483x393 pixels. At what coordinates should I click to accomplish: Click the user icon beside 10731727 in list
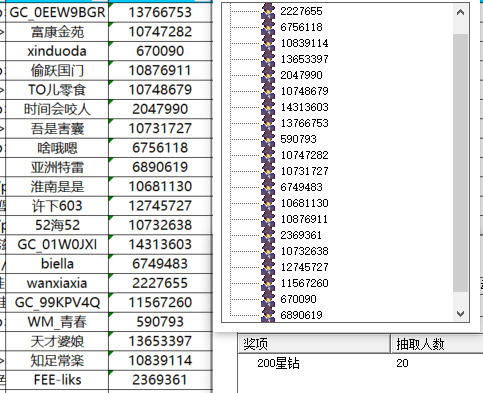pyautogui.click(x=268, y=171)
